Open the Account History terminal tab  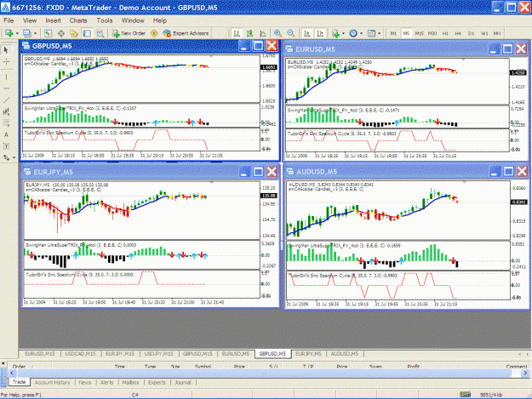coord(52,382)
